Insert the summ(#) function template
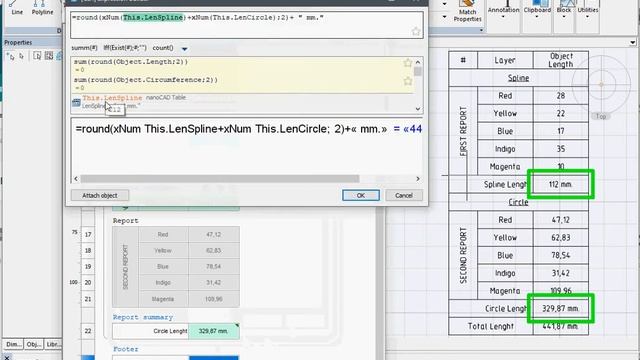This screenshot has height=360, width=640. (84, 48)
